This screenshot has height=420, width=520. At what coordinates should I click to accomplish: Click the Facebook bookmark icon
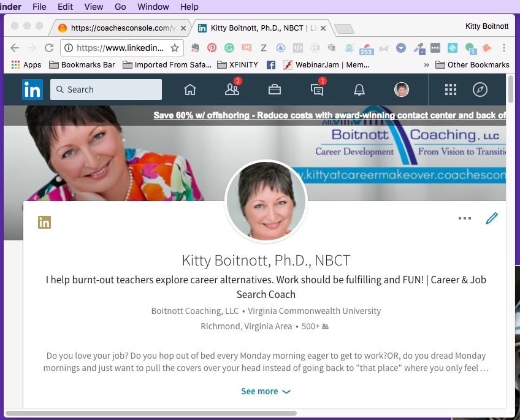271,65
